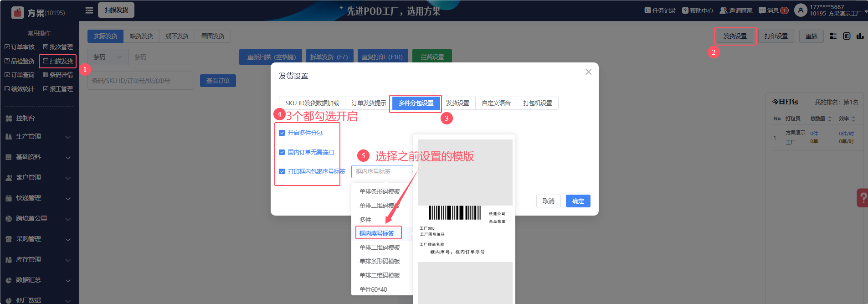Switch to list layout view icon
This screenshot has height=304, width=868.
pos(833,36)
